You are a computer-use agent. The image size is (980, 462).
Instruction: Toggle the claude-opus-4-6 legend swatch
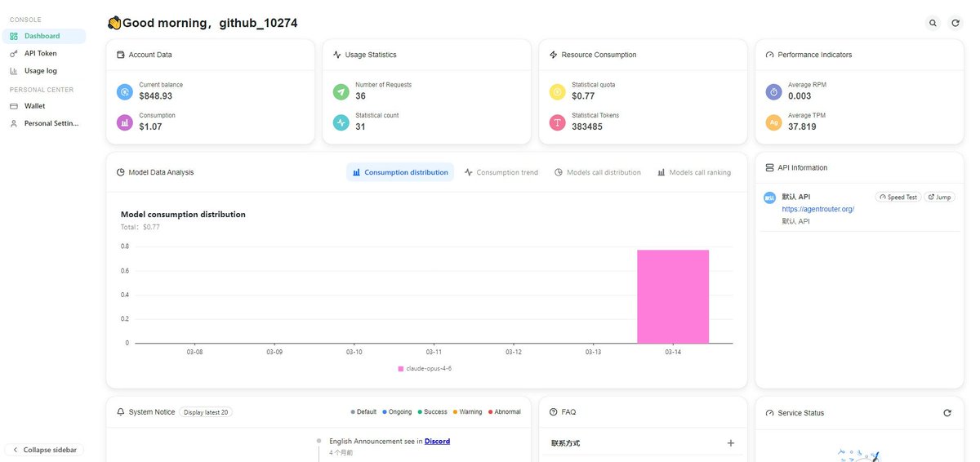click(401, 369)
